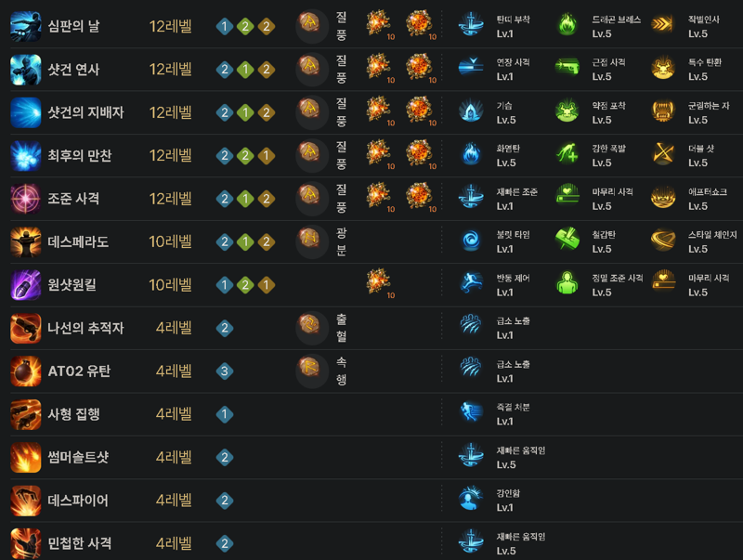This screenshot has height=560, width=743.
Task: Choose the 철갑탄 tripod icon
Action: pyautogui.click(x=567, y=240)
